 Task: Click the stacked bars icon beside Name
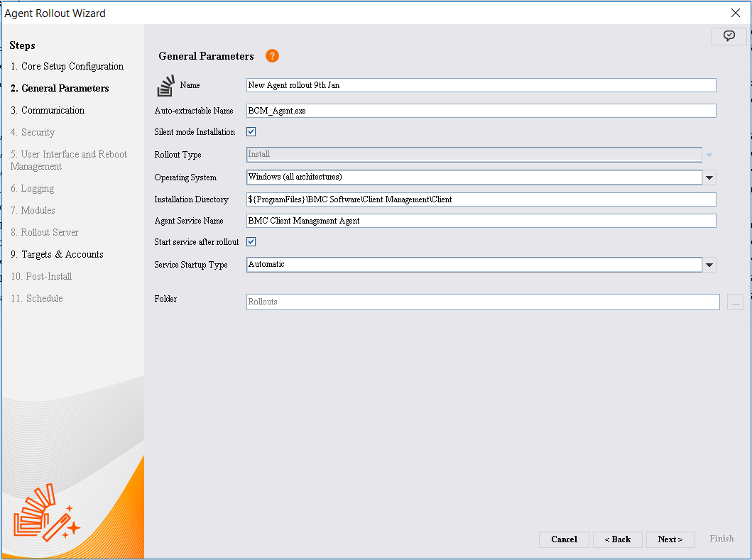pos(165,85)
